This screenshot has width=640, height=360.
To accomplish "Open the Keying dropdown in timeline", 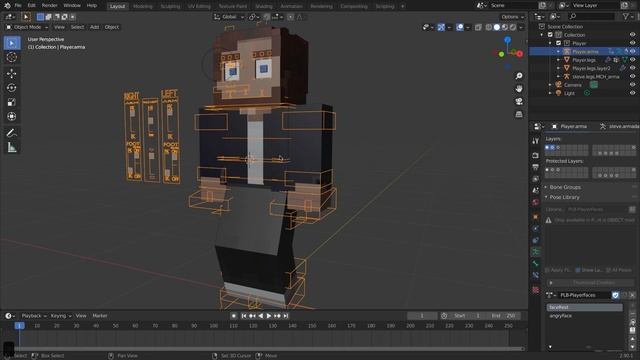I will tap(61, 316).
